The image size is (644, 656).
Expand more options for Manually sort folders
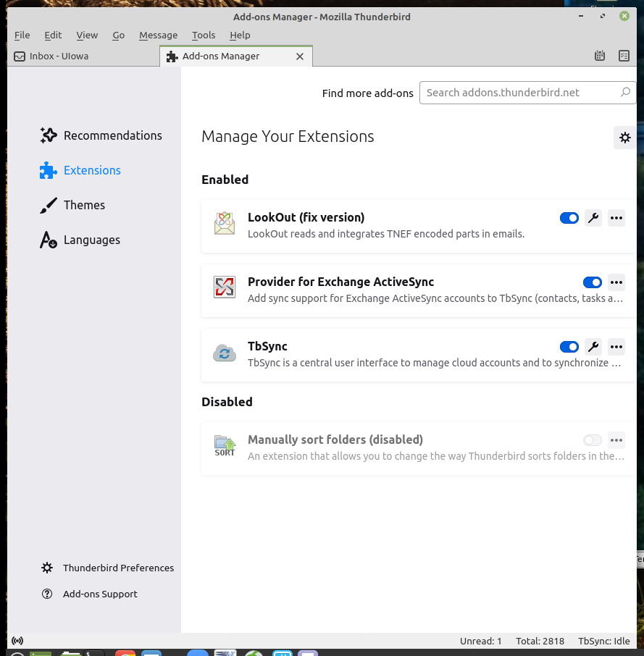616,440
